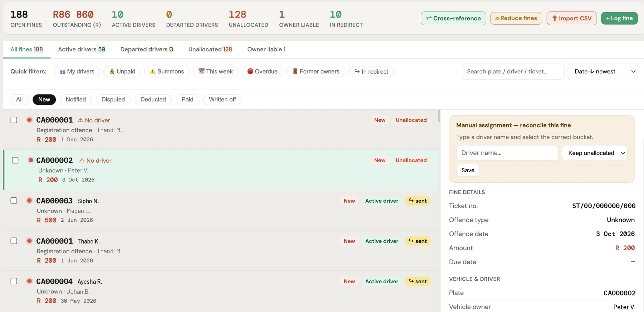
Task: Click sent redirect badge on Sipho N. row
Action: 418,201
